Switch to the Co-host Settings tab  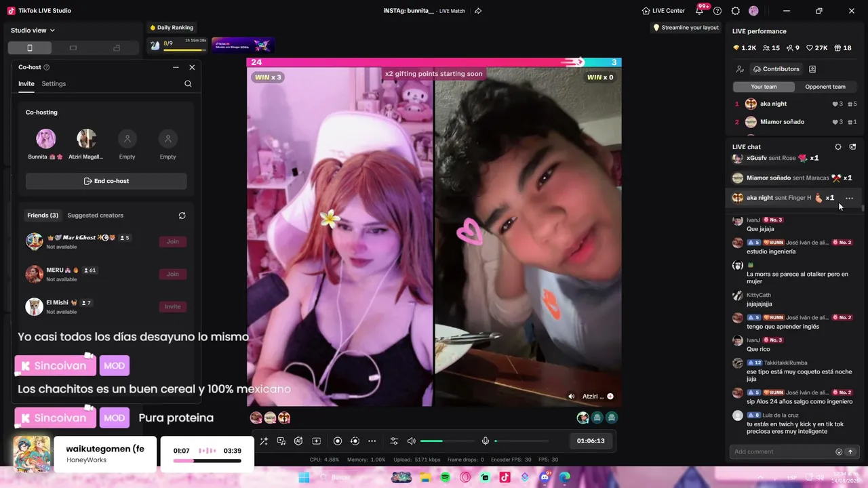[x=54, y=84]
